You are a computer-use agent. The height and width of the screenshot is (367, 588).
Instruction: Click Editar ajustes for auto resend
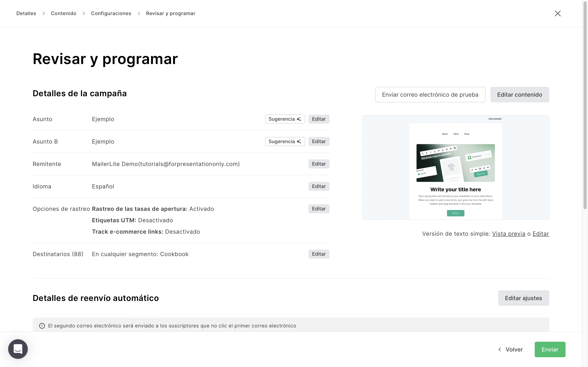tap(523, 298)
